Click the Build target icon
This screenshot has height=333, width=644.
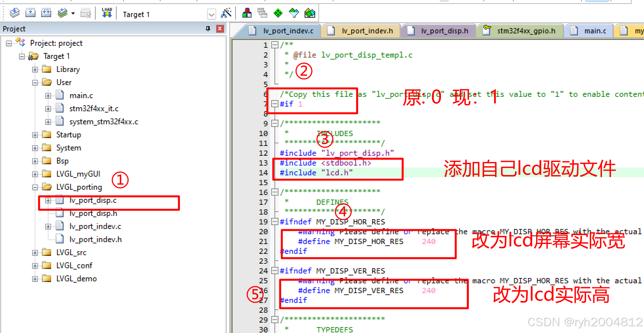[x=30, y=13]
